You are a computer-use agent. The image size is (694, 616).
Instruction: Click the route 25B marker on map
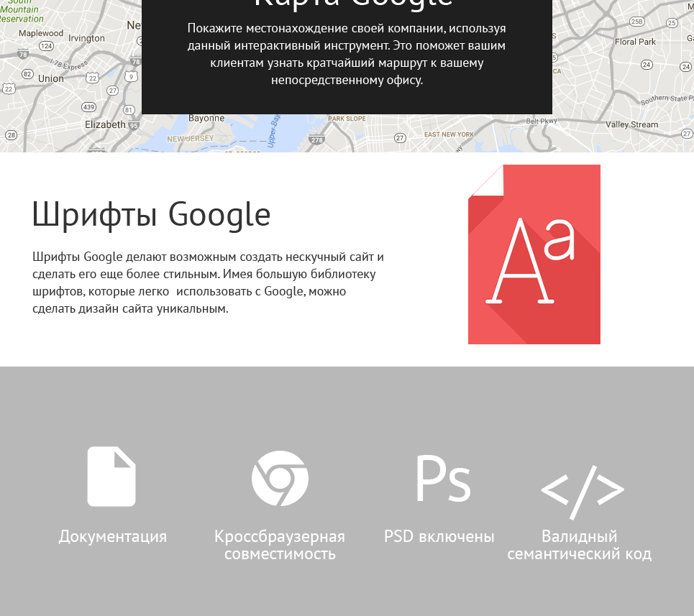pyautogui.click(x=636, y=22)
